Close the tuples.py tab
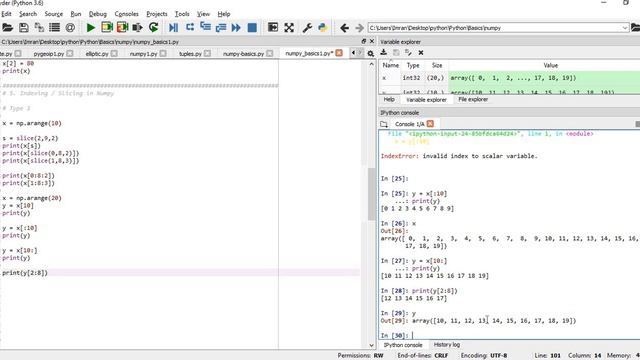This screenshot has width=640, height=360. [x=207, y=53]
